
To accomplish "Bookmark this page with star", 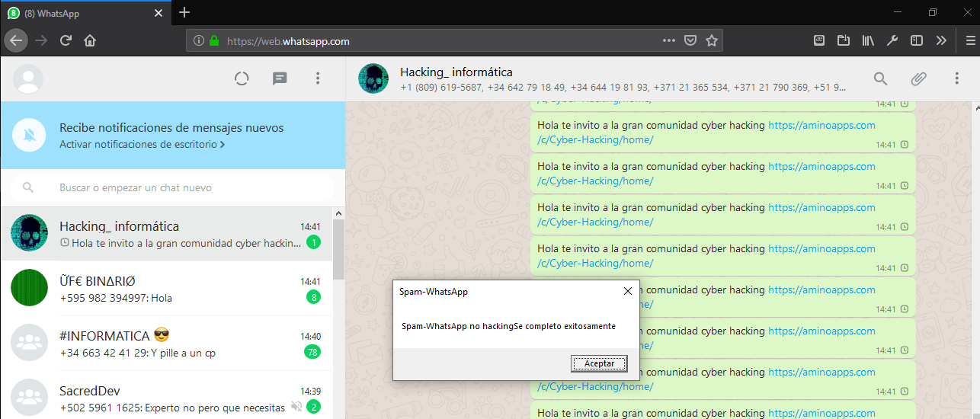I will point(712,41).
